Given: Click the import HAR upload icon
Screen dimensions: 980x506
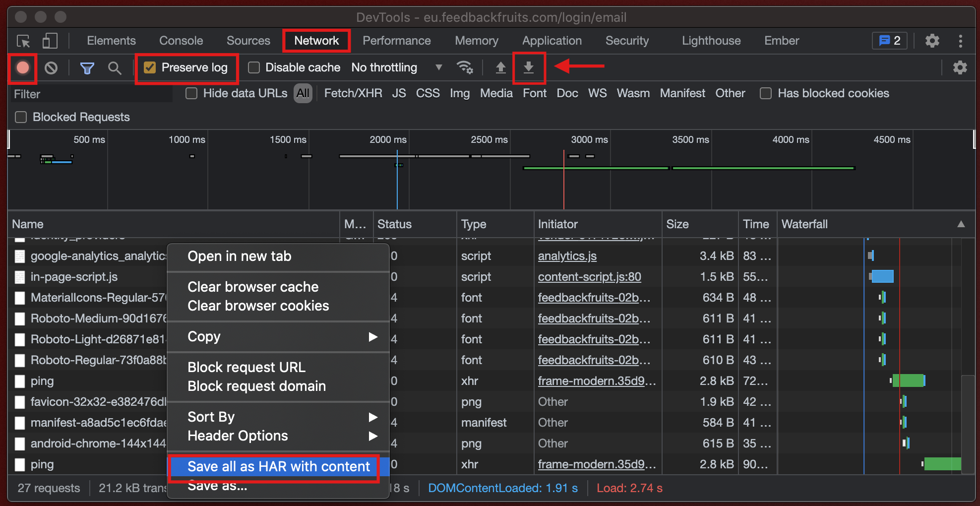Looking at the screenshot, I should click(x=500, y=67).
